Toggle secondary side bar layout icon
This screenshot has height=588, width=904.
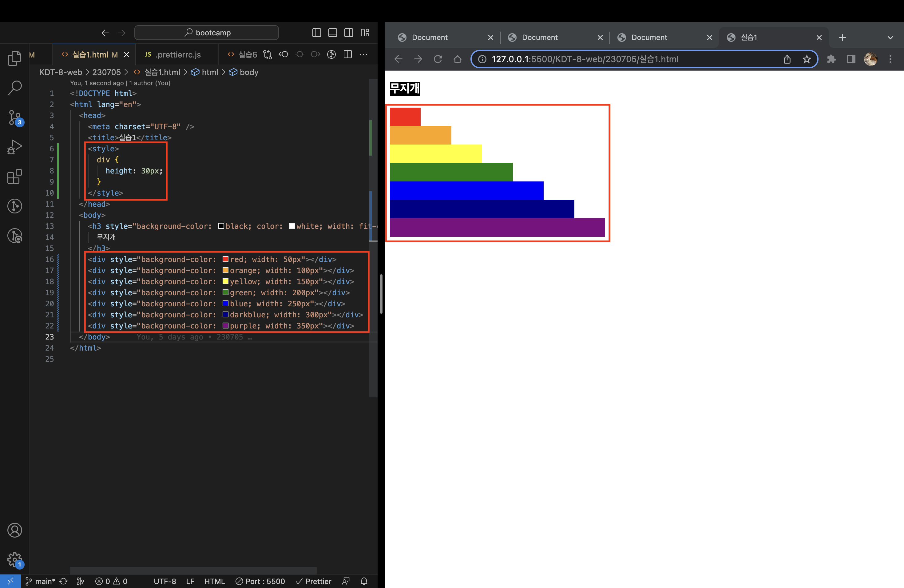click(x=348, y=33)
